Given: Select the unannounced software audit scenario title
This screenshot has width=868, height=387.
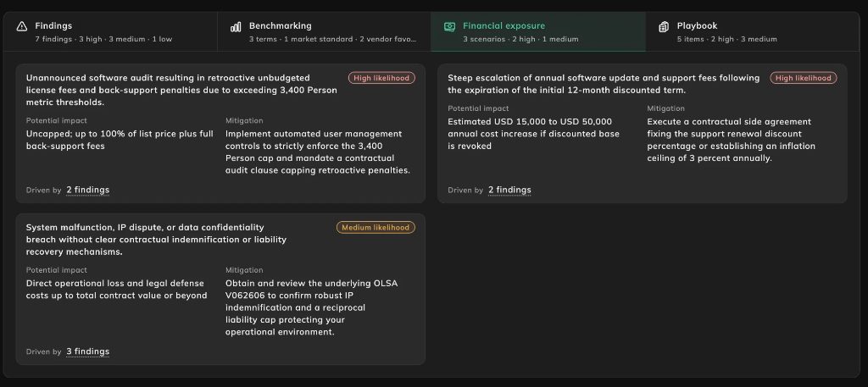Looking at the screenshot, I should 181,90.
